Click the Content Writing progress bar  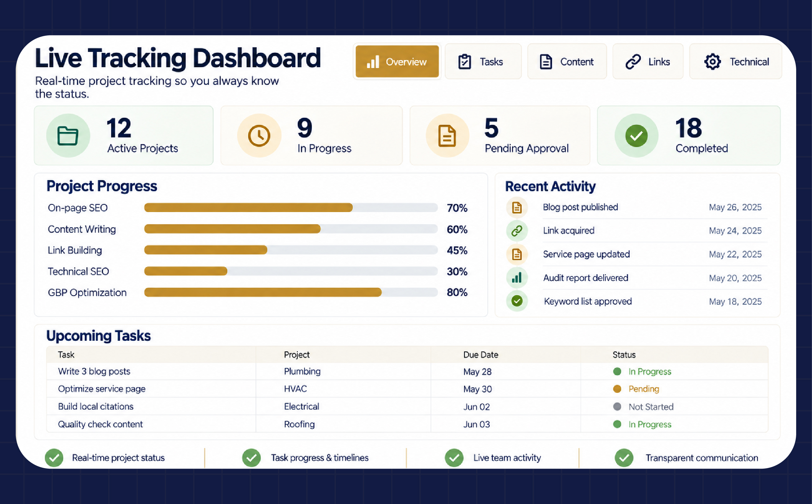(x=291, y=229)
